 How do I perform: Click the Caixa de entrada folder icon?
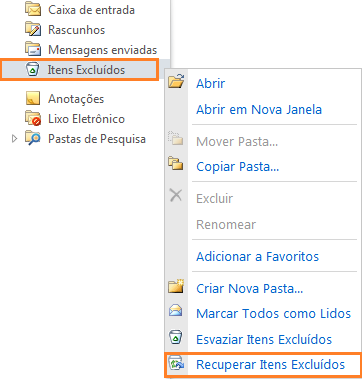33,10
